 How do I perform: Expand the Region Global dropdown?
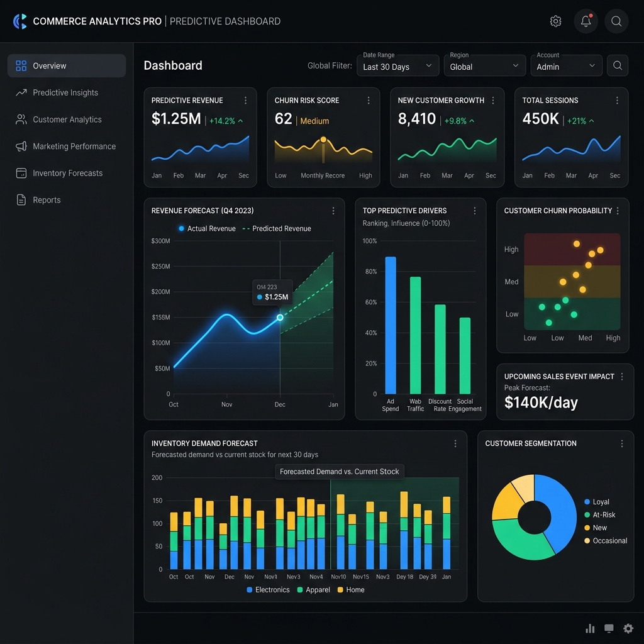[x=484, y=66]
